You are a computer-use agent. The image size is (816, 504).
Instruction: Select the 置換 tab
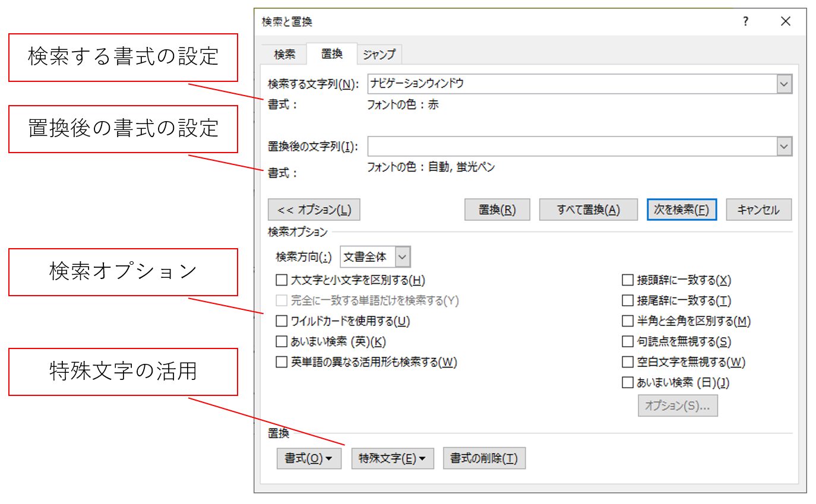click(331, 54)
